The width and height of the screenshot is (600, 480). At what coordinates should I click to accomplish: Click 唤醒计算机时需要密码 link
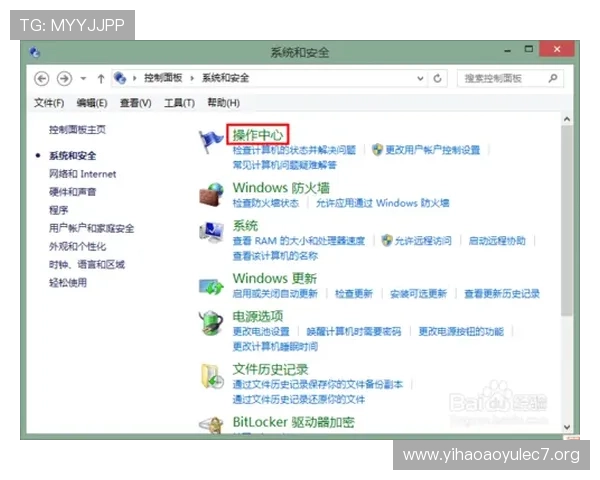pos(354,331)
